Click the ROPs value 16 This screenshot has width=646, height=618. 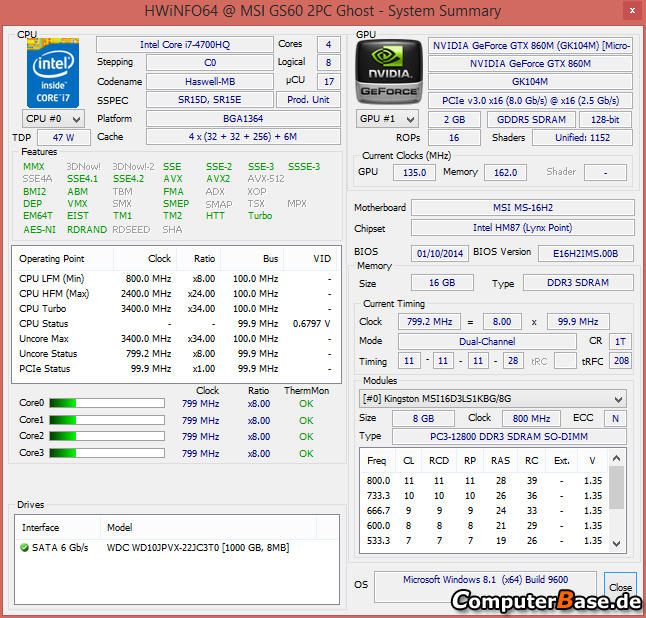[454, 138]
